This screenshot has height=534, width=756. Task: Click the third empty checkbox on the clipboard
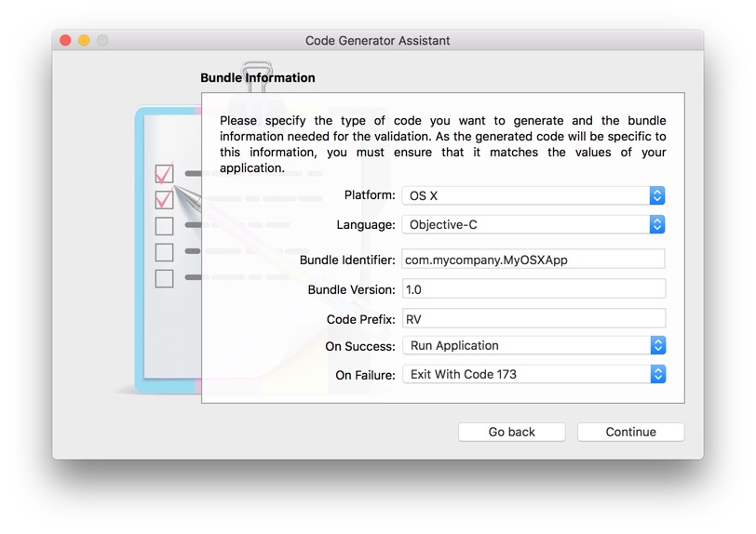(x=164, y=225)
